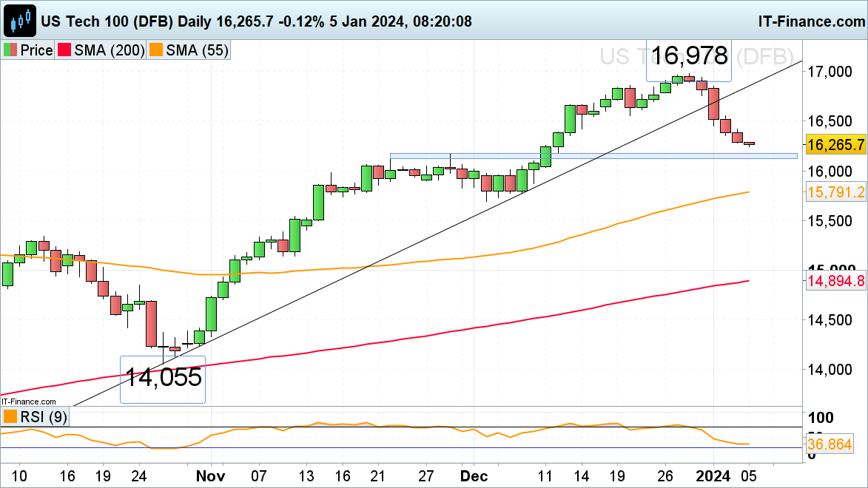Click the 15,500 price axis label
Image resolution: width=868 pixels, height=488 pixels.
coord(830,221)
